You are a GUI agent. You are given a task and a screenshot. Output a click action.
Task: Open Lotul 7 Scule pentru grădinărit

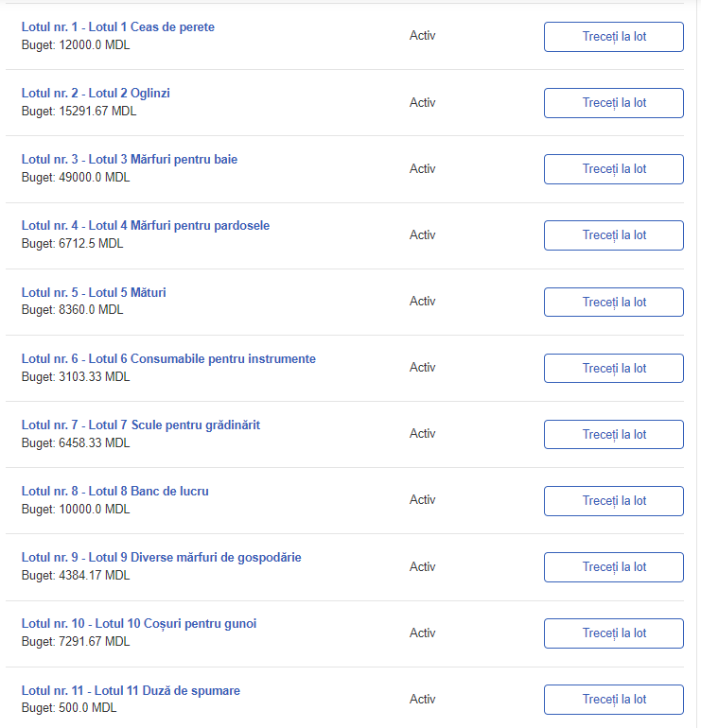(141, 425)
